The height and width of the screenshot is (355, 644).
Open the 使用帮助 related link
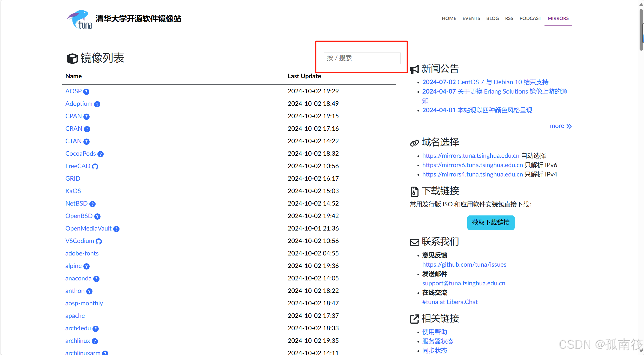(434, 332)
